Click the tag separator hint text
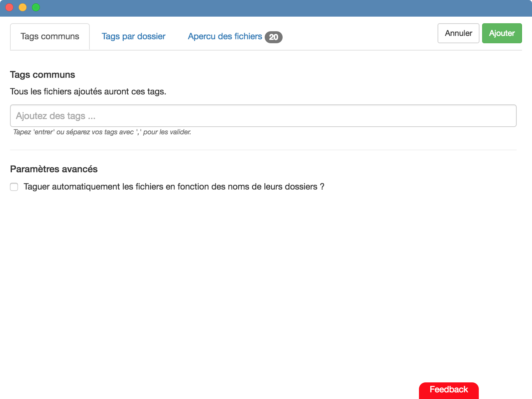This screenshot has height=399, width=532. tap(102, 132)
